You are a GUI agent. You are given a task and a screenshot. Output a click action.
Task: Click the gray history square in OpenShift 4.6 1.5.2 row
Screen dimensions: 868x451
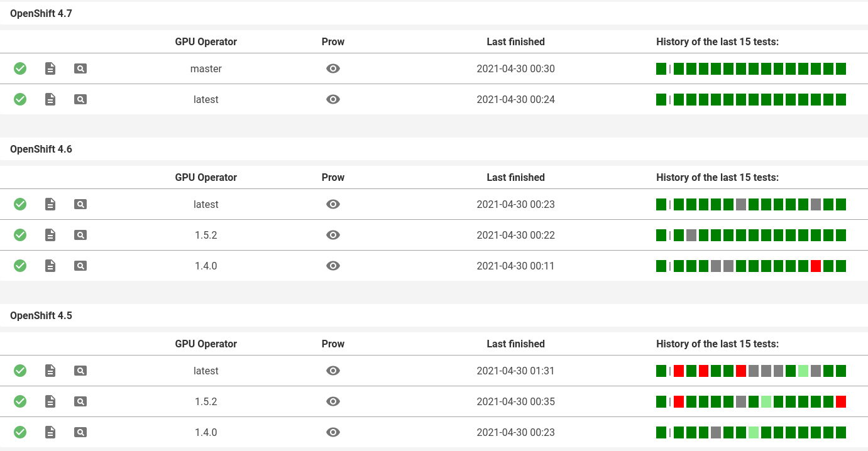point(691,235)
